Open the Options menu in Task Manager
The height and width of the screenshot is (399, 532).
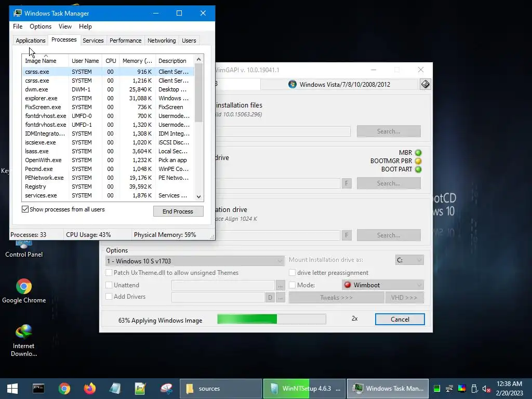click(x=41, y=26)
